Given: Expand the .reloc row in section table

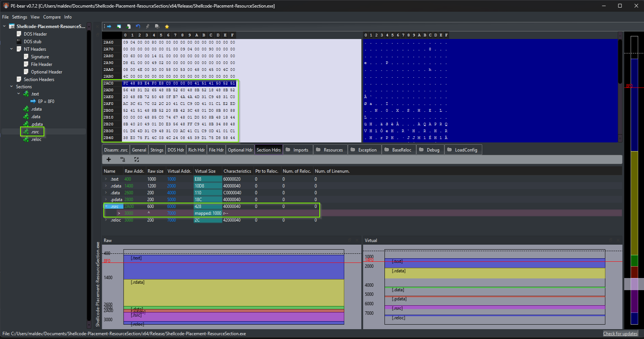Looking at the screenshot, I should (106, 220).
